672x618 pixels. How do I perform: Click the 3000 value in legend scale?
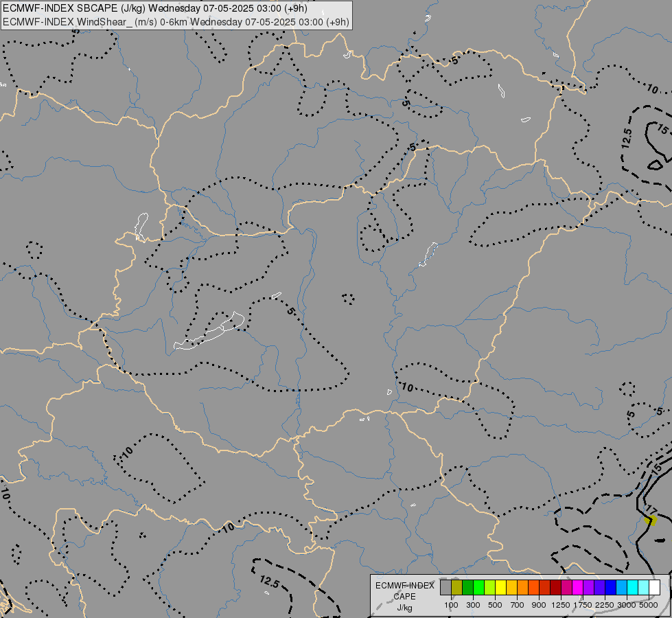pos(627,605)
